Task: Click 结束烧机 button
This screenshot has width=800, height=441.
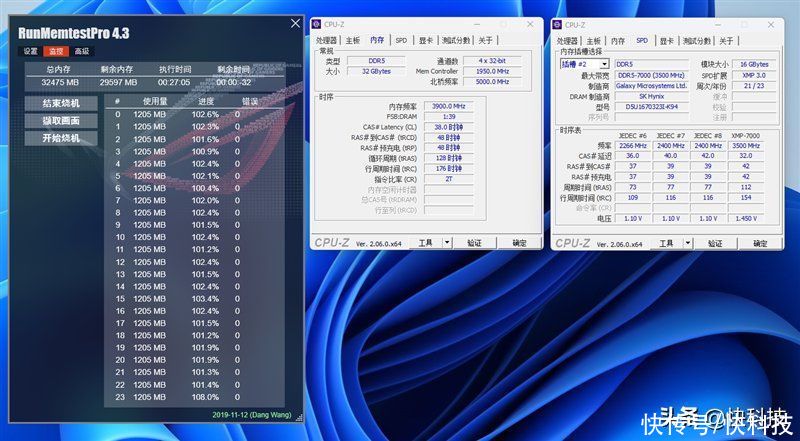Action: click(x=61, y=104)
